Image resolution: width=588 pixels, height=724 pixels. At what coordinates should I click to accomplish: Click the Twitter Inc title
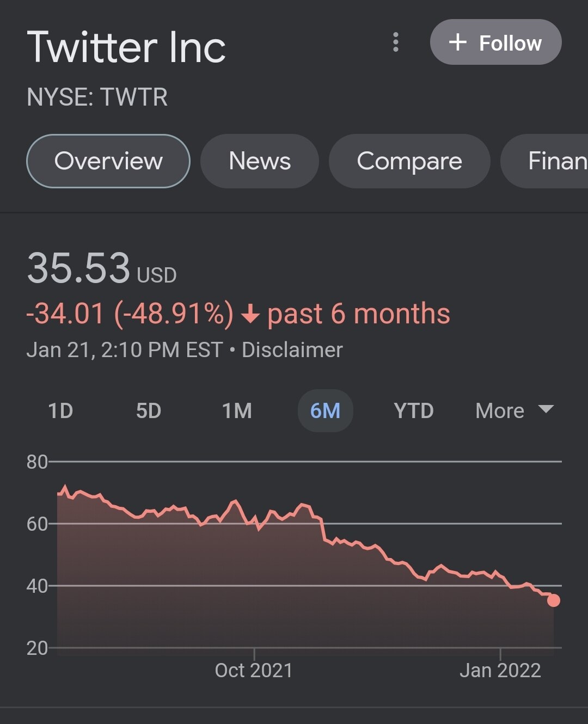pyautogui.click(x=126, y=47)
